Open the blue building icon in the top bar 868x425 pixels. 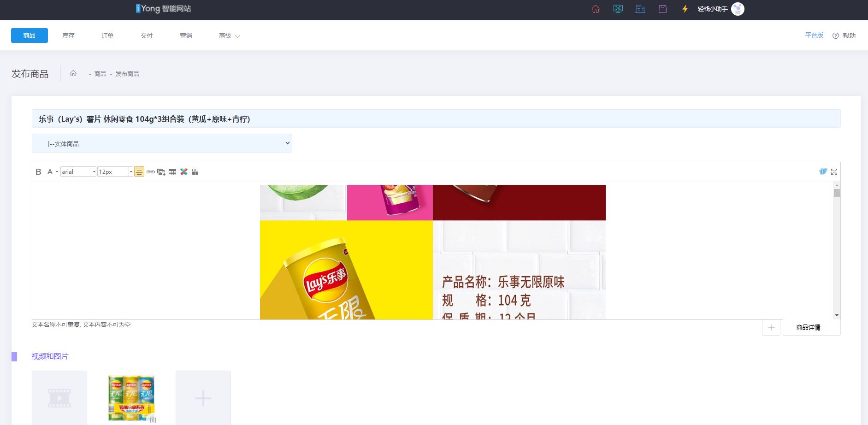[640, 9]
